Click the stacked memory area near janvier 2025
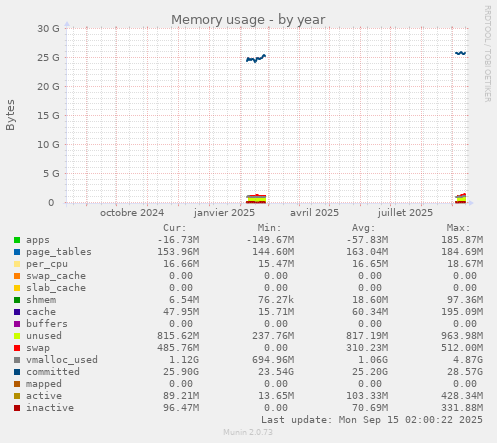This screenshot has width=497, height=443. (x=256, y=199)
